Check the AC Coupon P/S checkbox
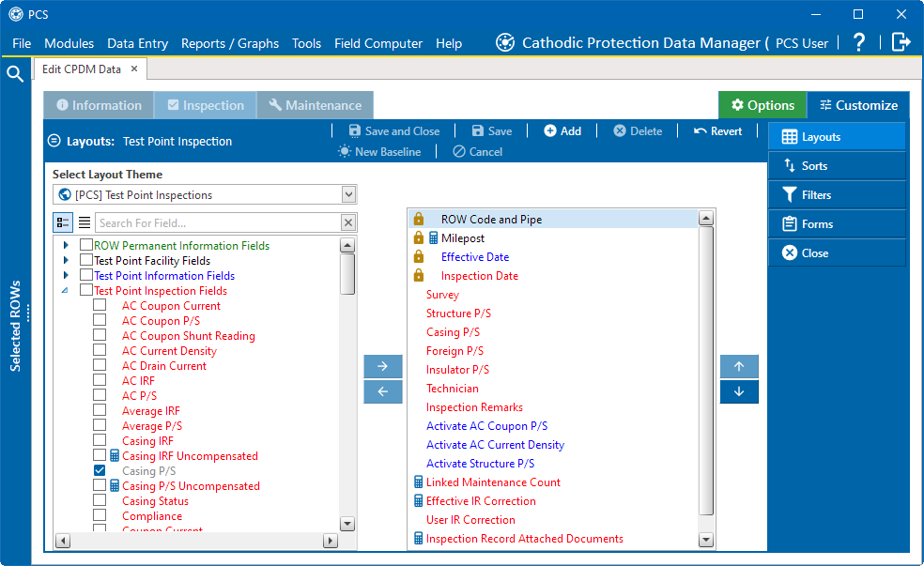924x566 pixels. [100, 320]
